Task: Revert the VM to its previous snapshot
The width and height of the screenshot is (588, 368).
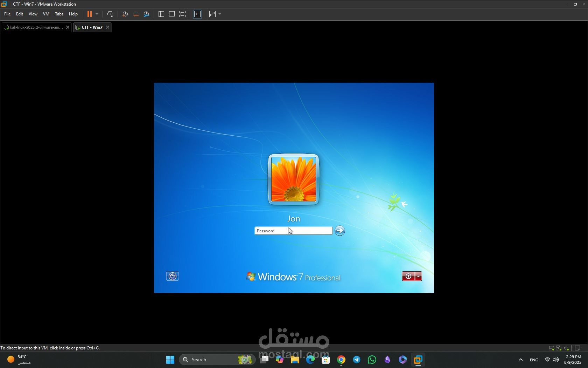Action: point(136,14)
